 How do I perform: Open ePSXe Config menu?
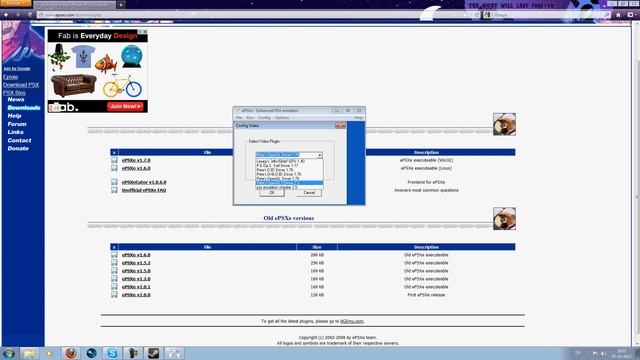(264, 118)
